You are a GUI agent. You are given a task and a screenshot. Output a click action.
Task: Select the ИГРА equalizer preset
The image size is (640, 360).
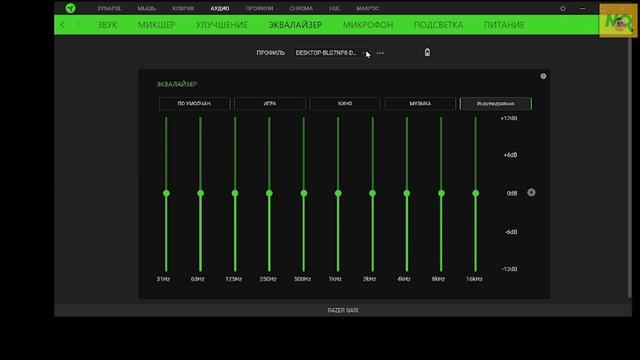click(x=270, y=104)
